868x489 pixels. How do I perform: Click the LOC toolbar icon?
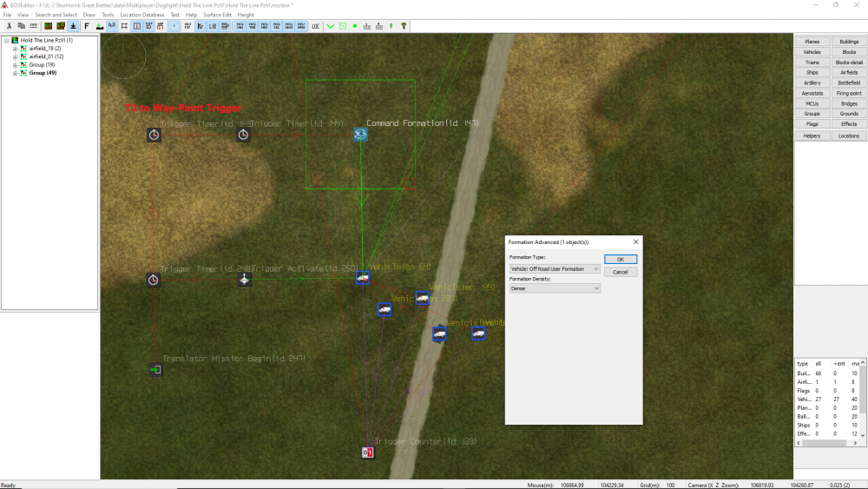[x=316, y=26]
